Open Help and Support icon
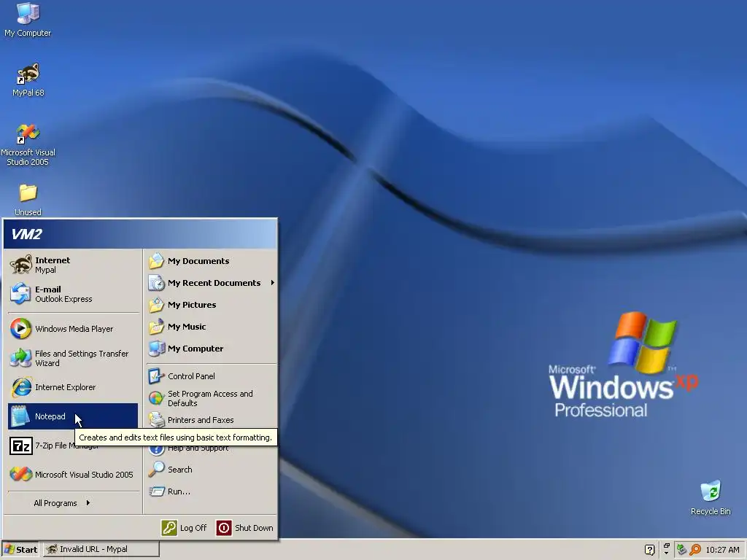 click(x=156, y=449)
